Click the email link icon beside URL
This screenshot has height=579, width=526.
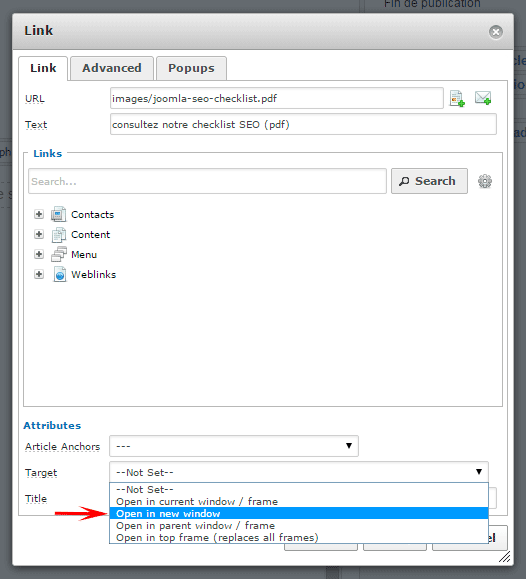coord(483,98)
